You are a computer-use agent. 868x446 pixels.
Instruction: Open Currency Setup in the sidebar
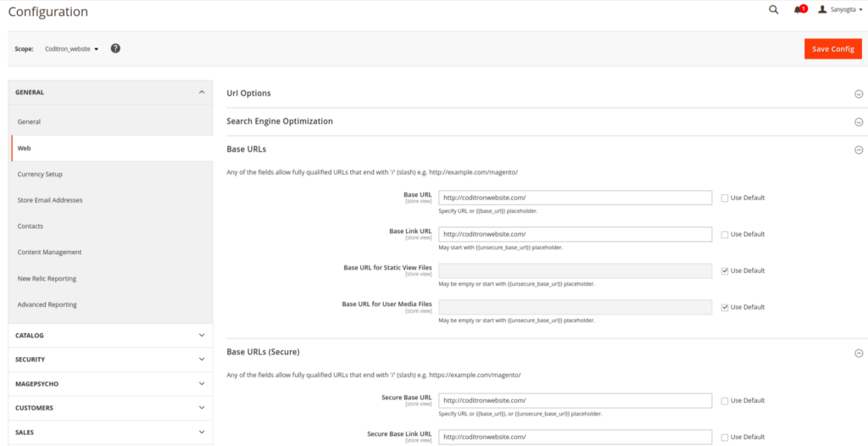pos(40,175)
